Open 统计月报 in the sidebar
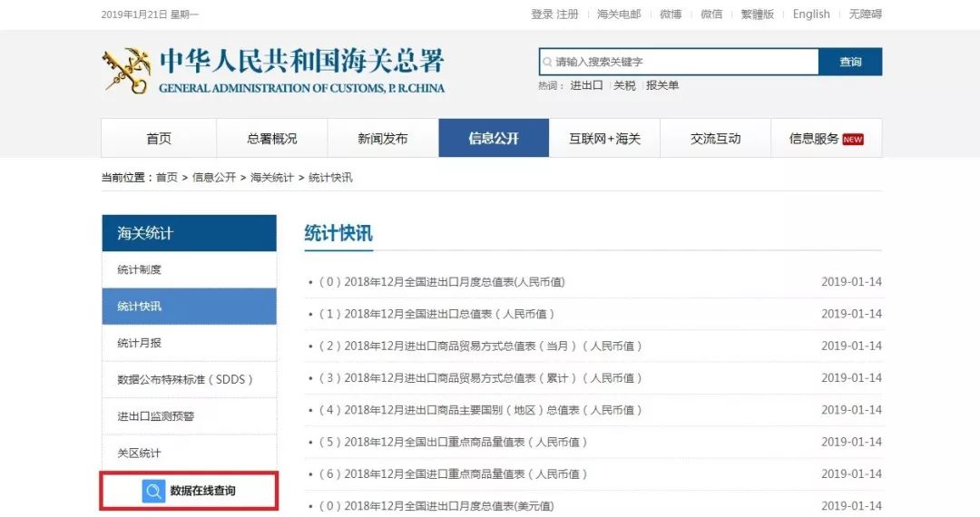Screen dimensions: 980x517 [190, 343]
